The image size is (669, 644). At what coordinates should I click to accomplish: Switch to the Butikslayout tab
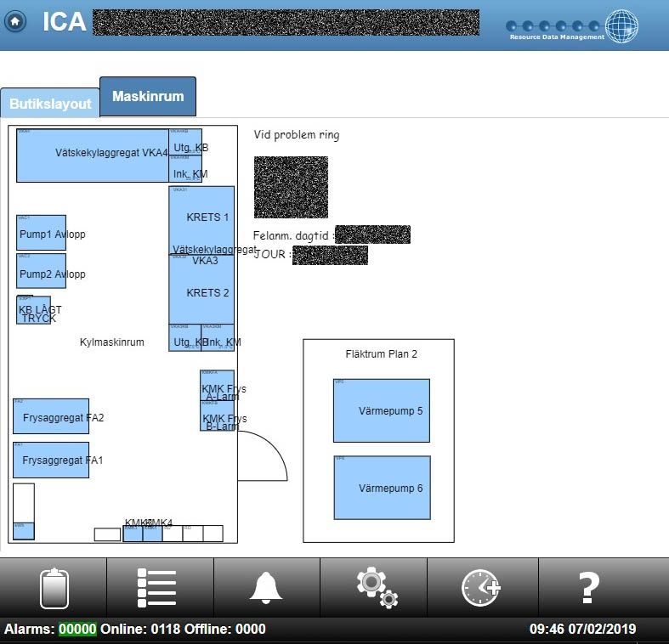[x=50, y=104]
